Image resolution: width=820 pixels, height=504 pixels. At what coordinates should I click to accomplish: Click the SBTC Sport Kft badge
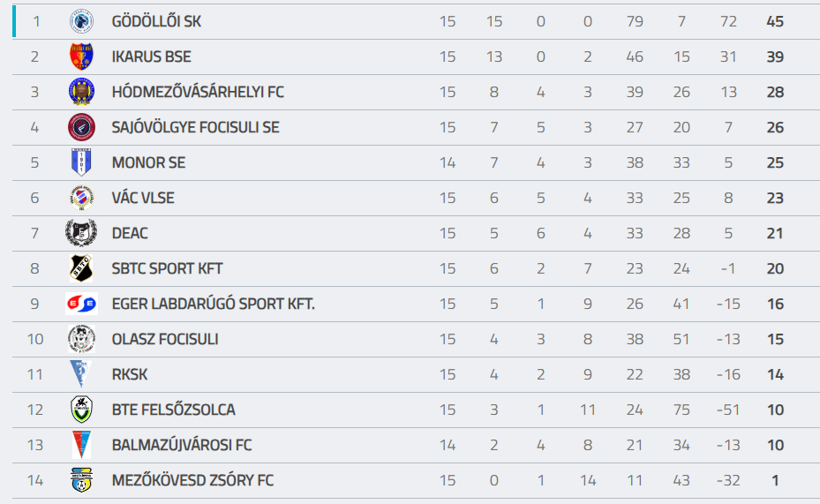[81, 268]
